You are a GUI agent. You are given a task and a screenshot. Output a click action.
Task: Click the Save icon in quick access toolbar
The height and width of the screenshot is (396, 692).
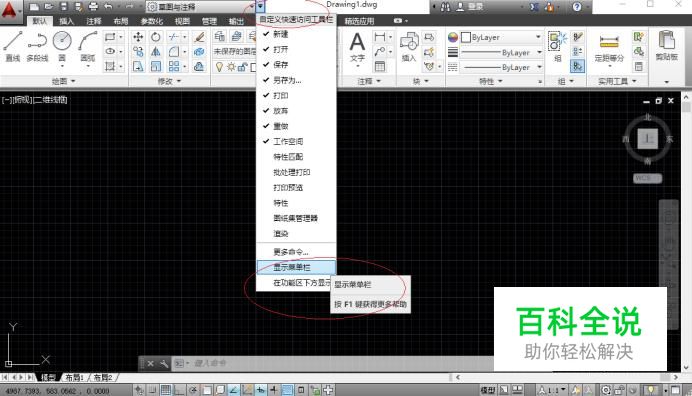point(64,7)
